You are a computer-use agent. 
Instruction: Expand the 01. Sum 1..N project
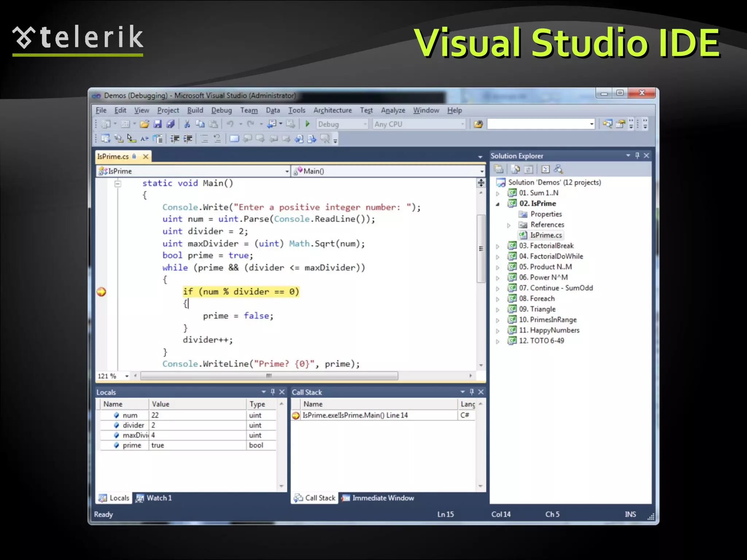498,194
